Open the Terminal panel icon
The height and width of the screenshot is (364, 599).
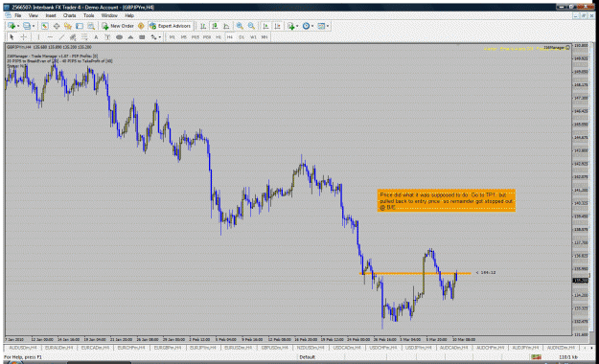[80, 26]
